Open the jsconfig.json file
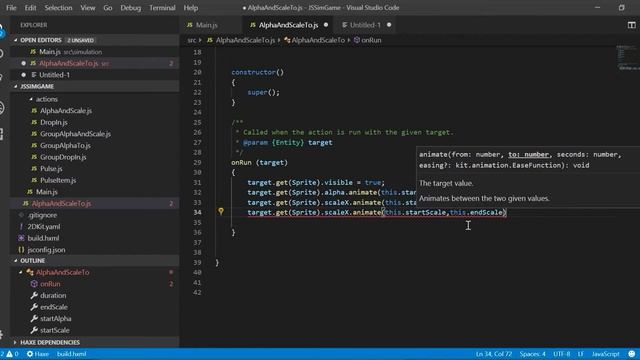Image resolution: width=640 pixels, height=360 pixels. 46,249
